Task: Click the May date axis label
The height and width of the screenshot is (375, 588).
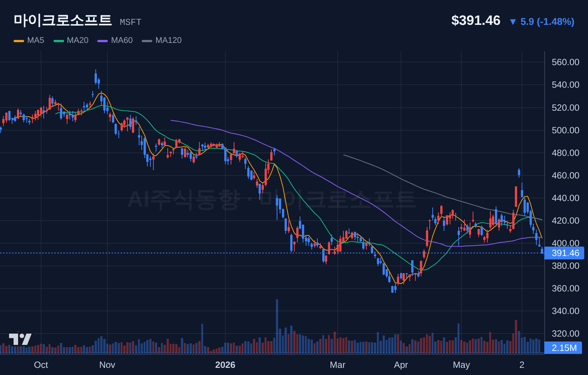Action: coord(461,365)
